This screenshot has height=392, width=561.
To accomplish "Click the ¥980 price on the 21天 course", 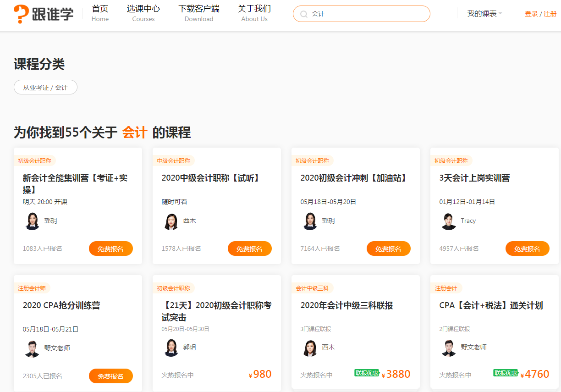I will pos(260,374).
